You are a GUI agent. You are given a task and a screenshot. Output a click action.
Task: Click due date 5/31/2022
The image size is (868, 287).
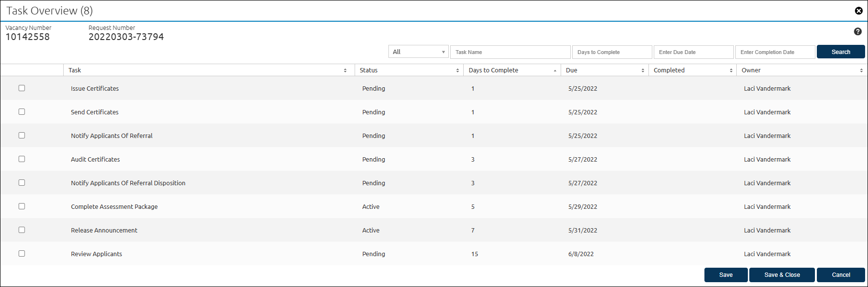point(583,231)
